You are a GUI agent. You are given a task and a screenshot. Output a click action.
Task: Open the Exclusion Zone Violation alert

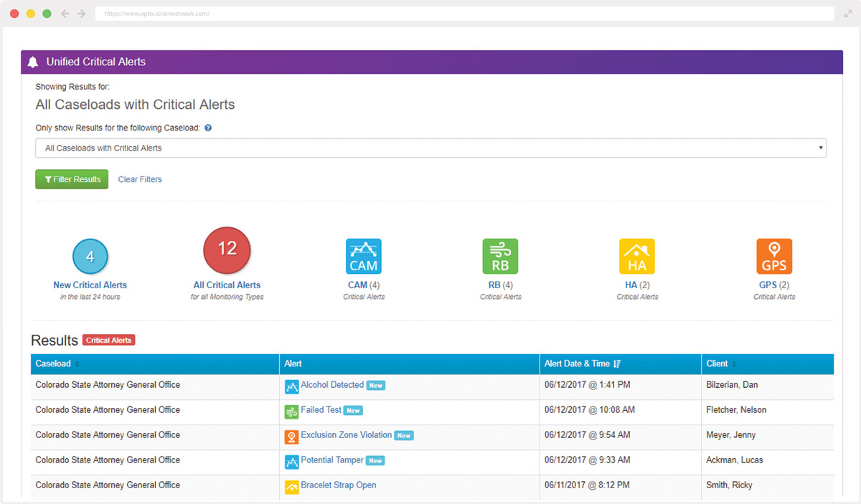tap(346, 435)
